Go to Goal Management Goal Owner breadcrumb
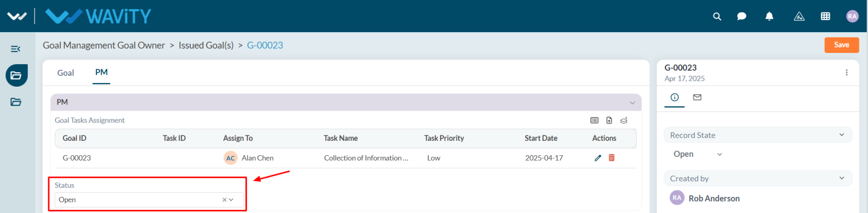 [104, 45]
